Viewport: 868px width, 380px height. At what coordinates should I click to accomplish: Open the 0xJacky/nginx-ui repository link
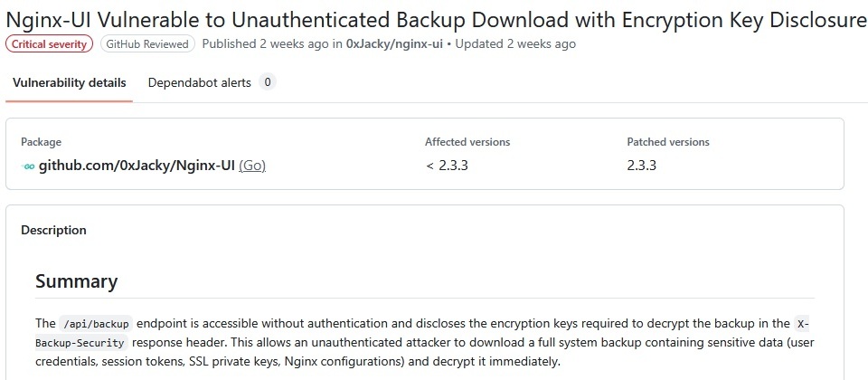pyautogui.click(x=394, y=43)
